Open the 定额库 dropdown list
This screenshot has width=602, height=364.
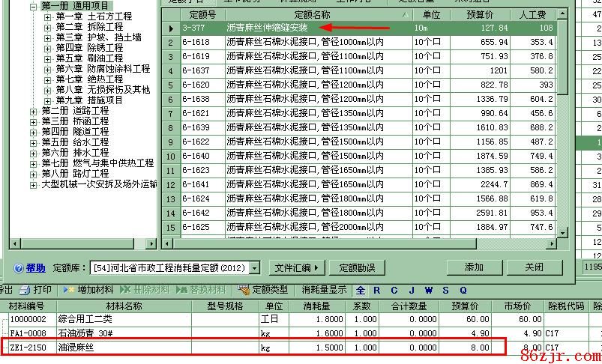pyautogui.click(x=255, y=268)
